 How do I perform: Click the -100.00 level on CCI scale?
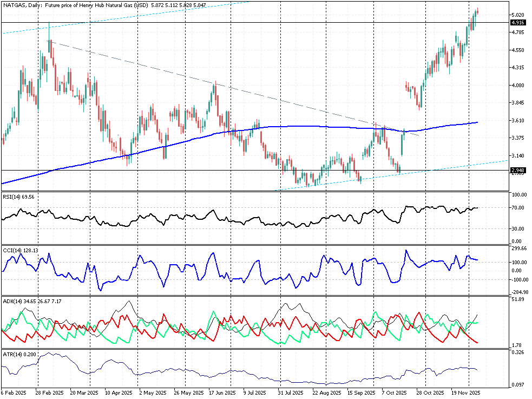(x=518, y=280)
